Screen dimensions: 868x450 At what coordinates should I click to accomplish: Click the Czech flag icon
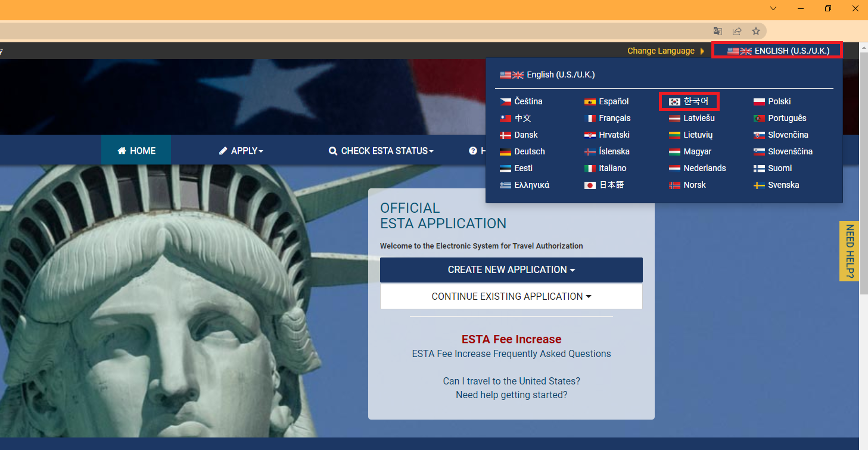505,101
